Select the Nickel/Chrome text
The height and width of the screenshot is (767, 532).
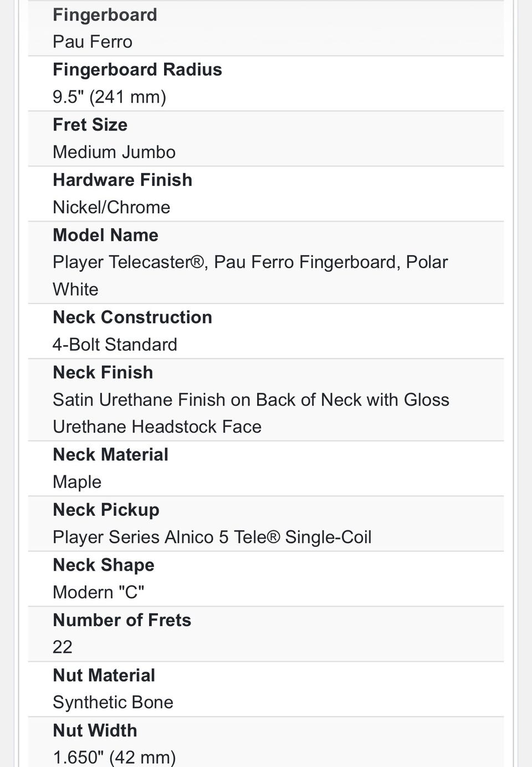coord(111,207)
